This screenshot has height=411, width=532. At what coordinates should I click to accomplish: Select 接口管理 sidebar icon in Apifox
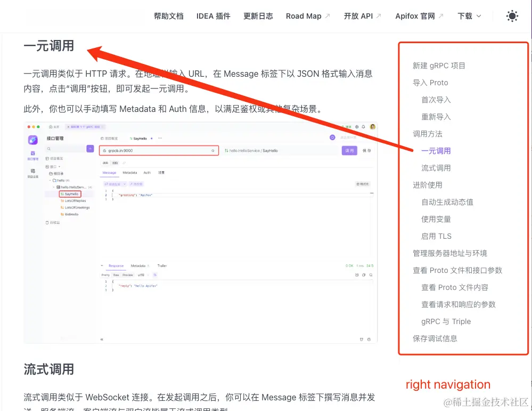click(x=33, y=156)
